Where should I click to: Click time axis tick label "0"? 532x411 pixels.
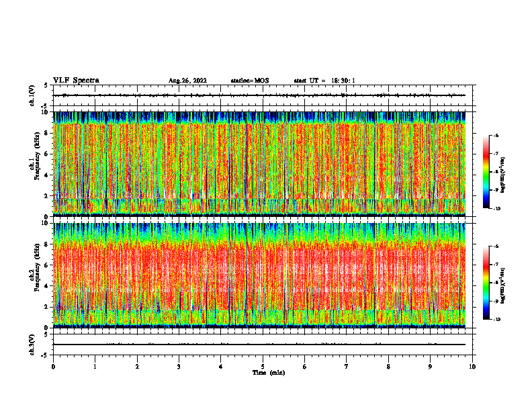[53, 367]
